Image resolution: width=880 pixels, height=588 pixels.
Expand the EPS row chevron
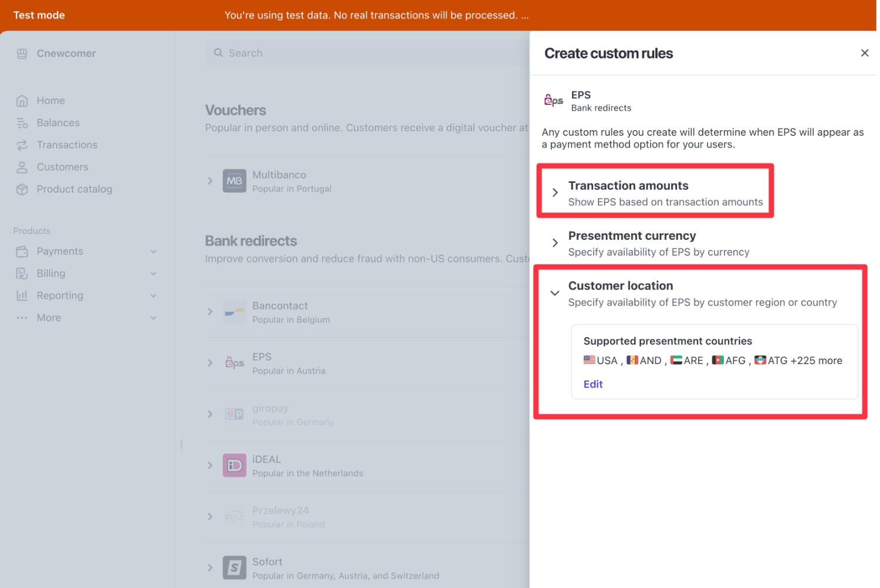click(x=210, y=363)
